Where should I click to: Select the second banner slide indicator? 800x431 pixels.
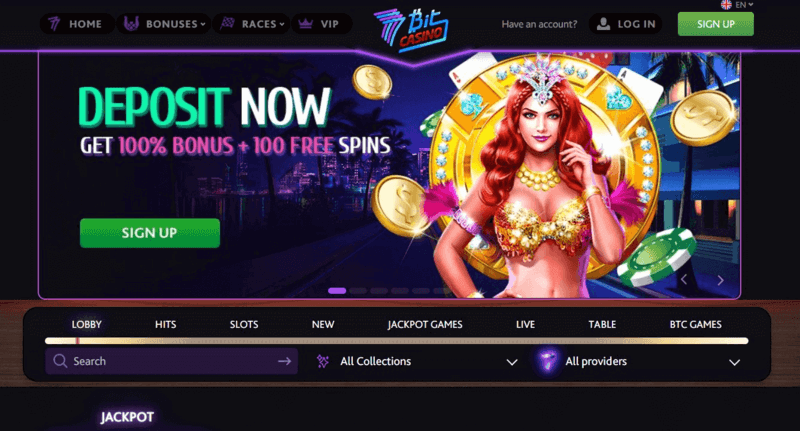point(358,291)
